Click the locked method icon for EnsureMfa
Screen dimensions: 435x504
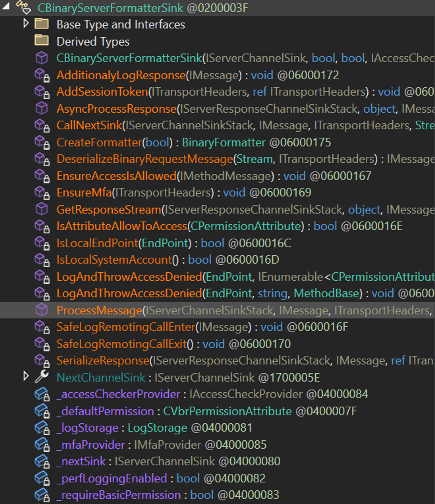[x=42, y=193]
